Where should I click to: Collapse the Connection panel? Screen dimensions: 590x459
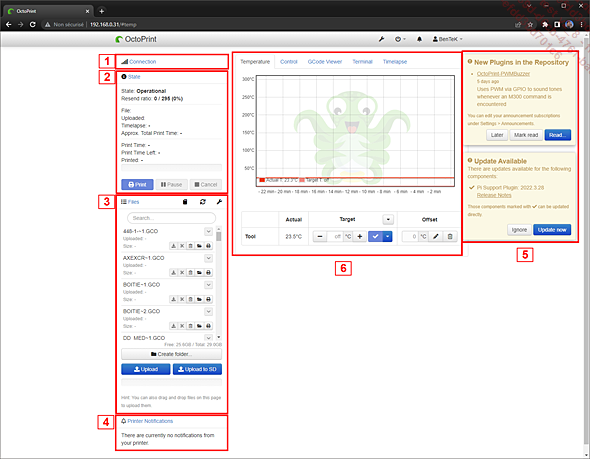(143, 62)
